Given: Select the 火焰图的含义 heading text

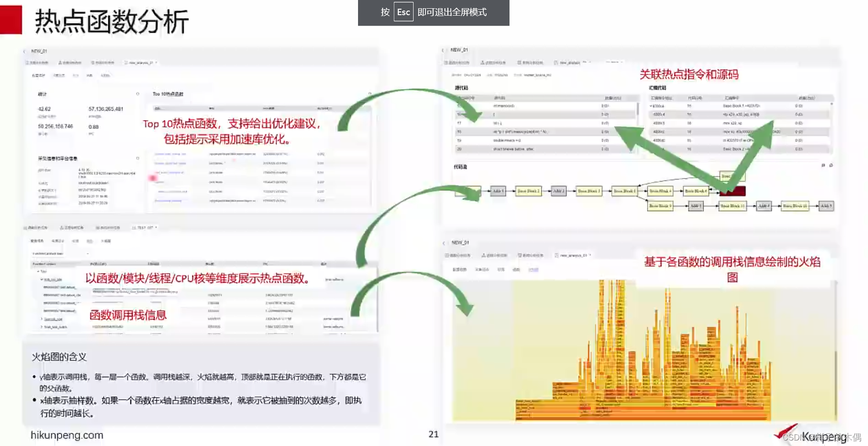Looking at the screenshot, I should (59, 357).
